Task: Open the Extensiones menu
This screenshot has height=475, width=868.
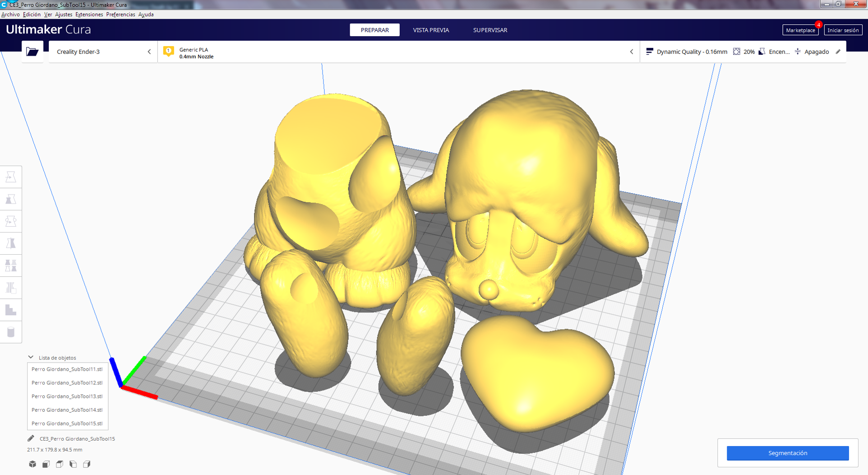Action: 89,14
